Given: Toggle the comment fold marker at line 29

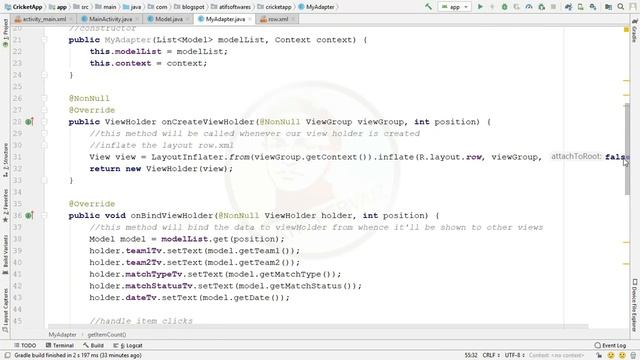Looking at the screenshot, I should (44, 133).
